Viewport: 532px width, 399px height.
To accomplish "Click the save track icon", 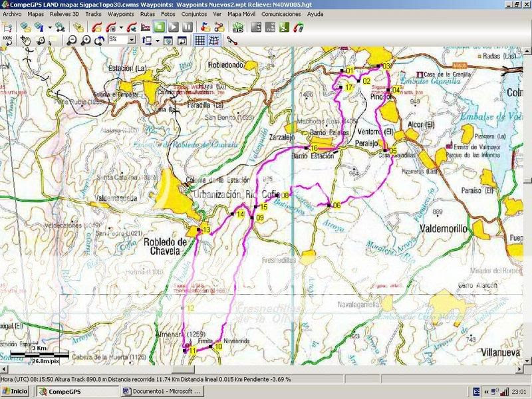I will 111,27.
